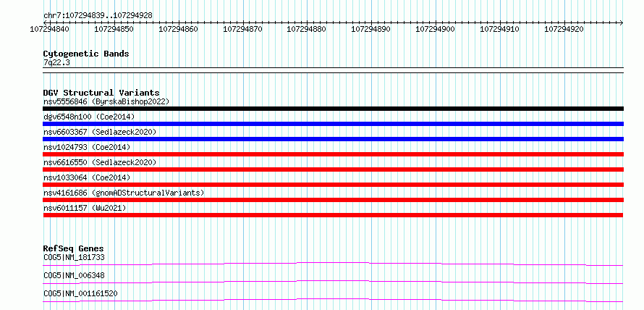
Task: Open transcript COG5|NM_001161520 label
Action: (x=80, y=293)
